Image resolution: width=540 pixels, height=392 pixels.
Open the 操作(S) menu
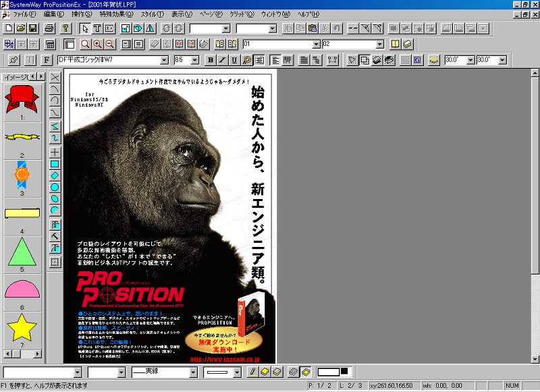pos(82,14)
